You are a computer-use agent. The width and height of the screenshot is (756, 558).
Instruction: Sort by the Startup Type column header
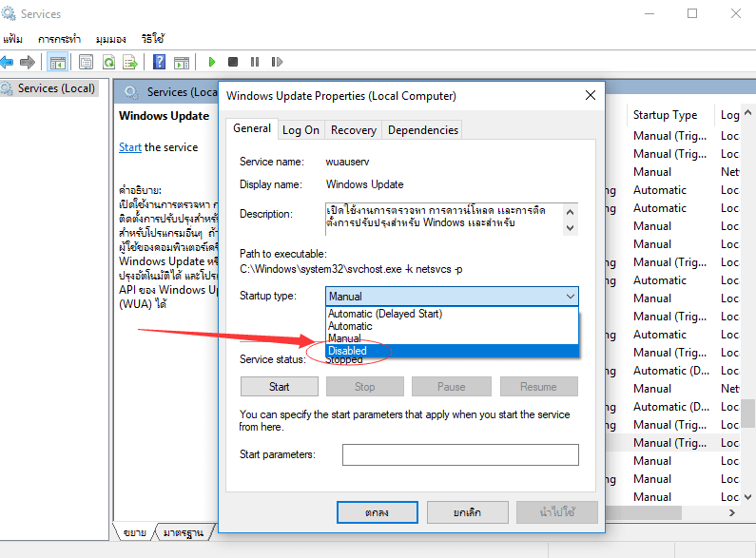(x=666, y=115)
